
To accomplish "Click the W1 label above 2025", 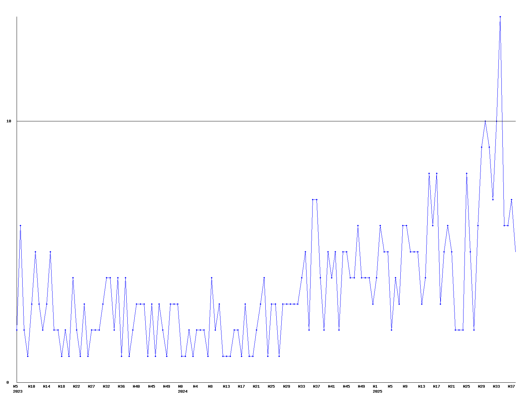I will pos(375,386).
